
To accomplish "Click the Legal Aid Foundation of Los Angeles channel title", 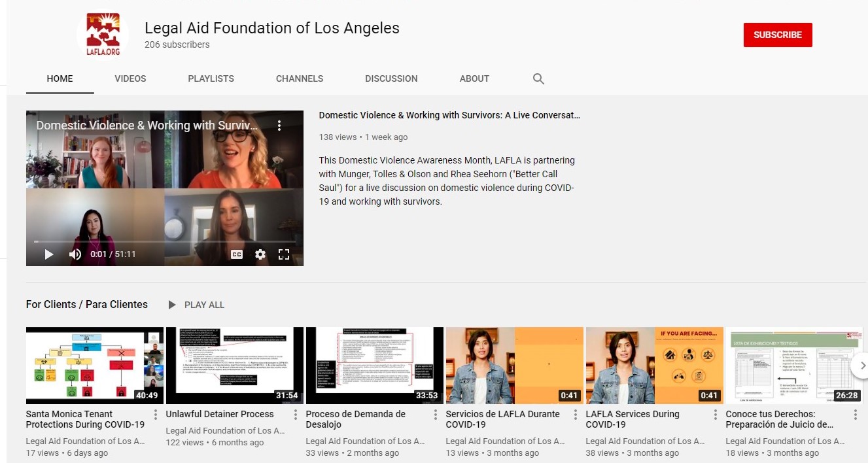I will 272,28.
